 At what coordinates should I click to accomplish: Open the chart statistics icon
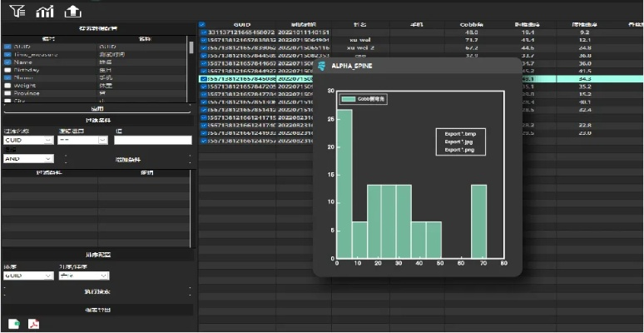tap(44, 11)
